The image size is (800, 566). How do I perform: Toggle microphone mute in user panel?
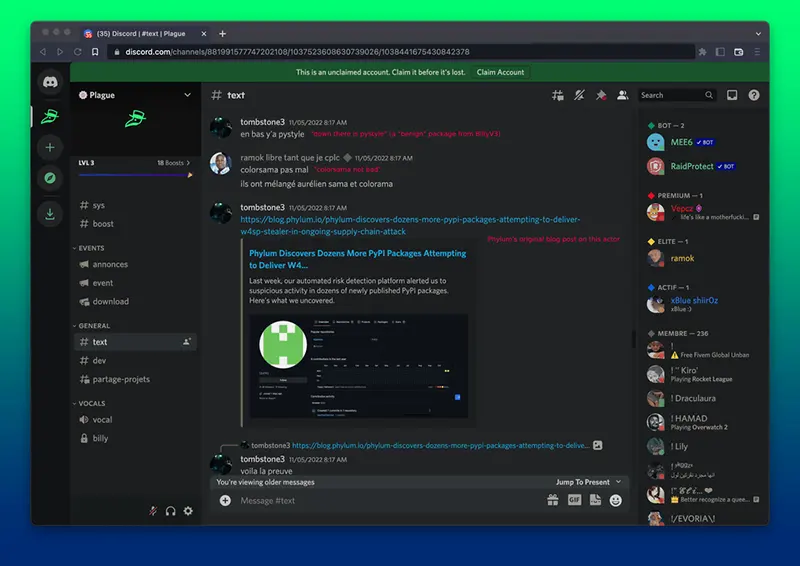(153, 511)
